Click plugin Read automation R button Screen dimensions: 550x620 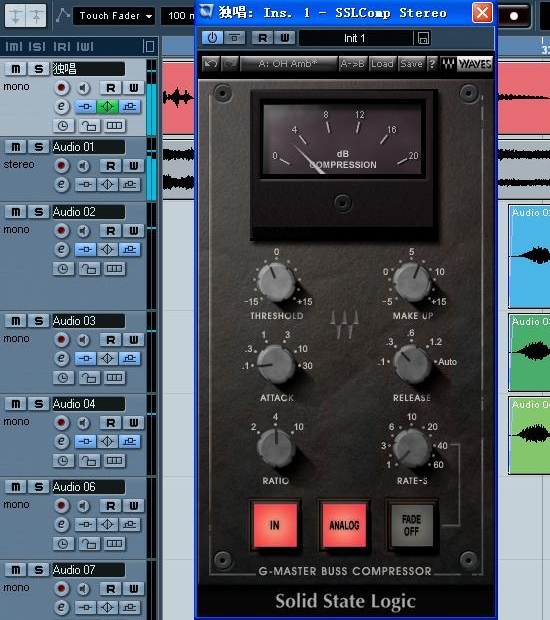(263, 38)
